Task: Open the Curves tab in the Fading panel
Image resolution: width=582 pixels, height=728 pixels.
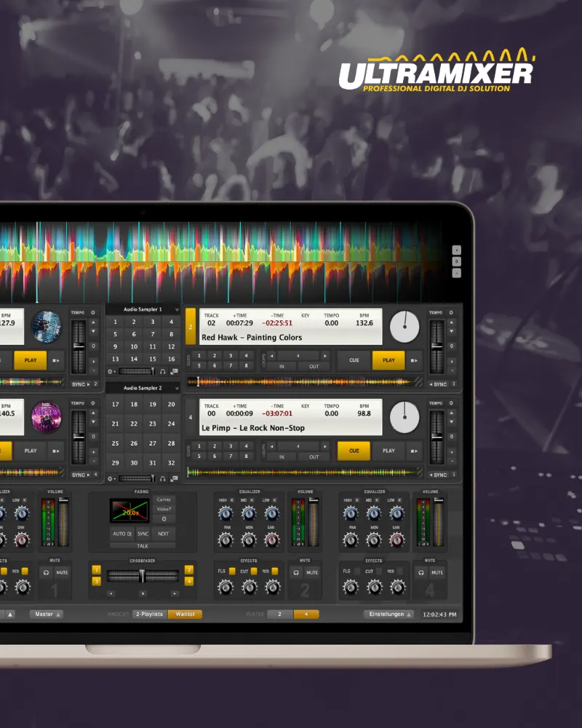Action: 164,499
